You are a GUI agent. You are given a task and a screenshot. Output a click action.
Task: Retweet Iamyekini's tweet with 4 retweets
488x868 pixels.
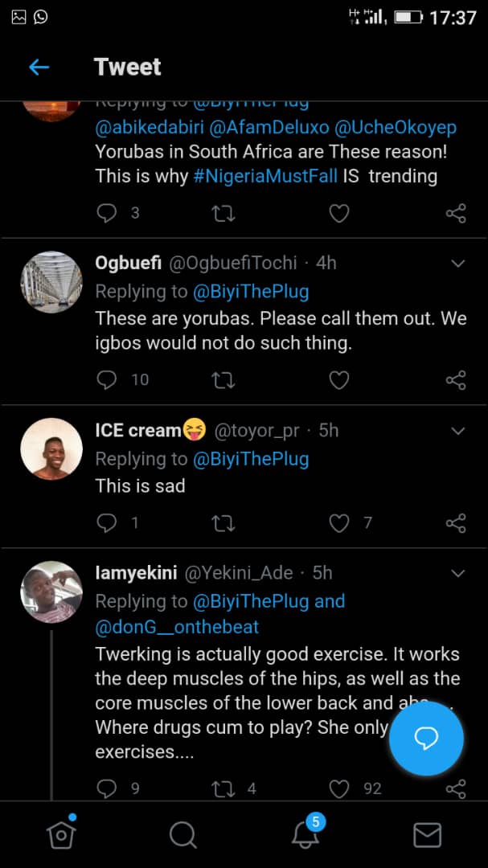(x=222, y=789)
